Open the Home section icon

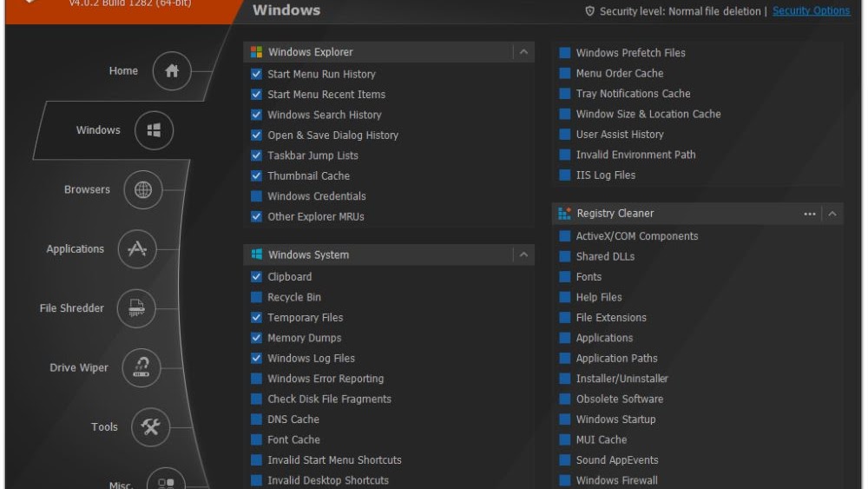(x=172, y=71)
